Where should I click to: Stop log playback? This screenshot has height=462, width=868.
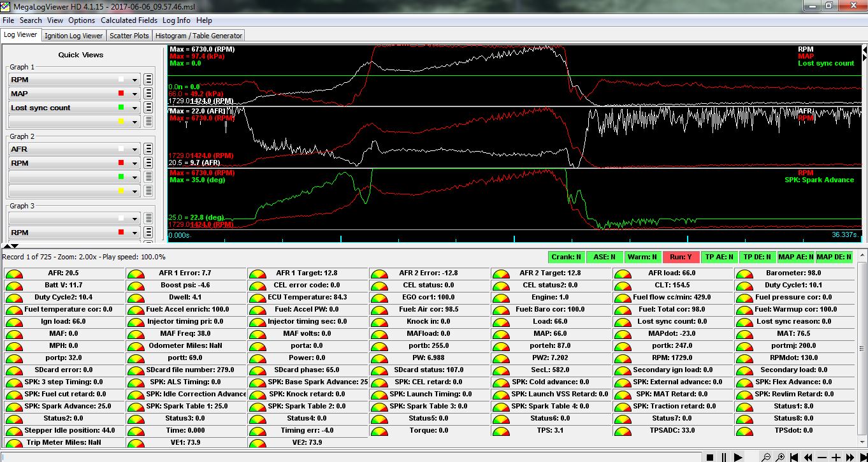point(710,457)
